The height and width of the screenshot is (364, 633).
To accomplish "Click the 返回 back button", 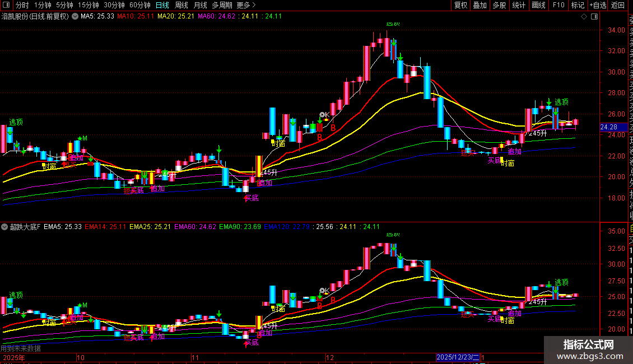I will click(618, 5).
